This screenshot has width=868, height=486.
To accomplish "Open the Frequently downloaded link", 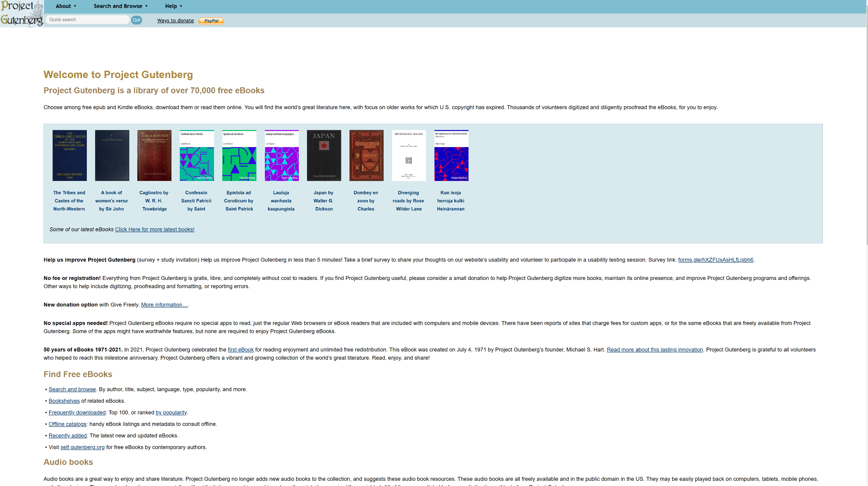I will (x=77, y=413).
